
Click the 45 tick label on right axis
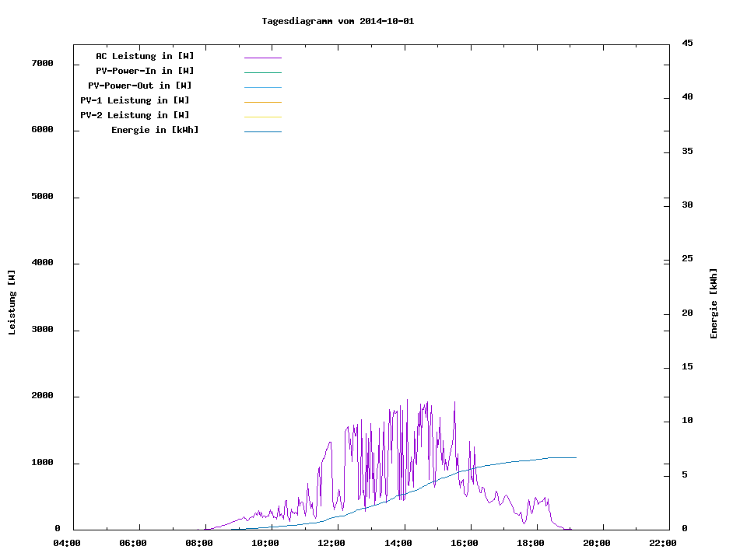coord(687,43)
